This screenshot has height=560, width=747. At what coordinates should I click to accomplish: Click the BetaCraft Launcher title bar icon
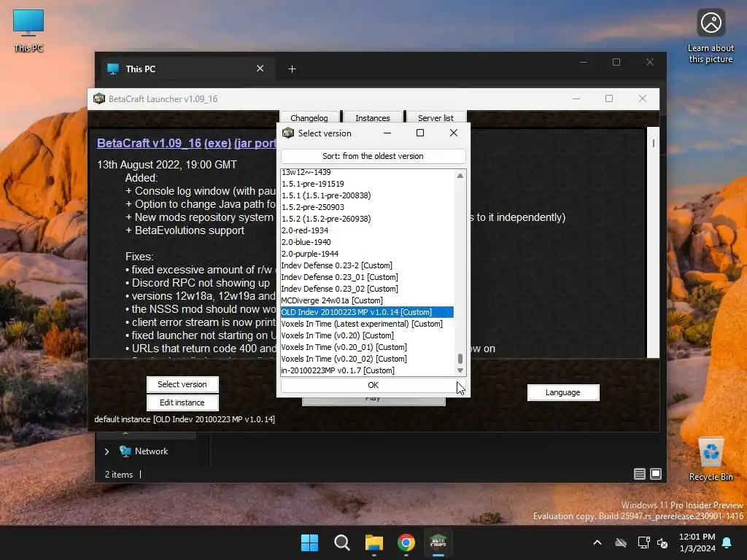pos(99,98)
